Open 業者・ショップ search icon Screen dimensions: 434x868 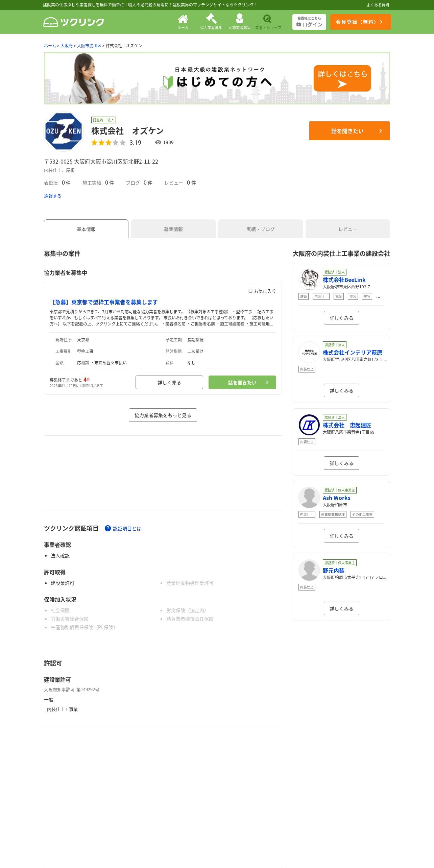coord(268,22)
